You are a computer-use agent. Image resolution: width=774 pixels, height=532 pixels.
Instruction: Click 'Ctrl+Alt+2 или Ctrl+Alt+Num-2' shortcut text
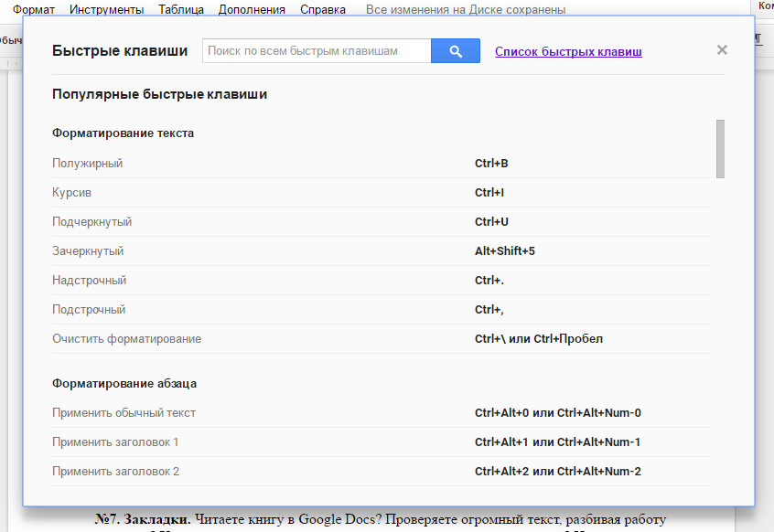click(558, 472)
